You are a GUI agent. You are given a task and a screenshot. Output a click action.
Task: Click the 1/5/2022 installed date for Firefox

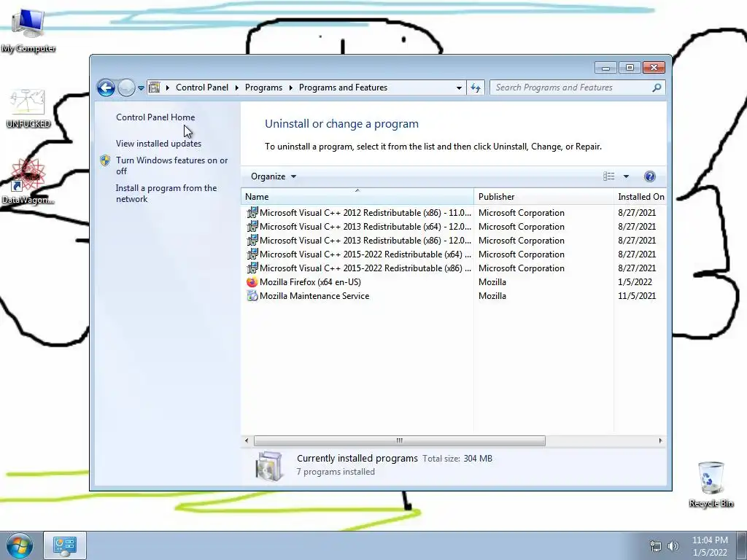coord(635,282)
